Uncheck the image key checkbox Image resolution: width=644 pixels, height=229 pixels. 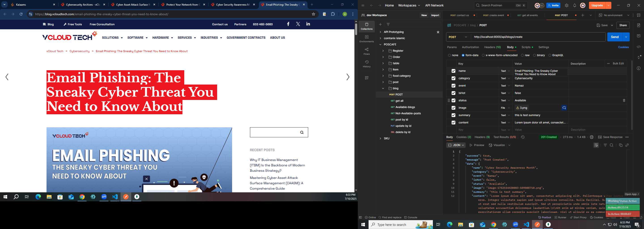(x=453, y=108)
